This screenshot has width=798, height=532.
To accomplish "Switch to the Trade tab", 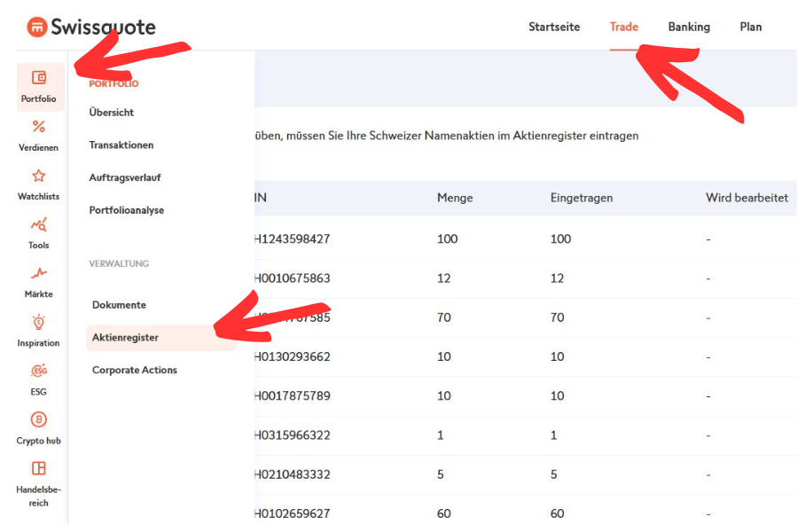I will [623, 27].
